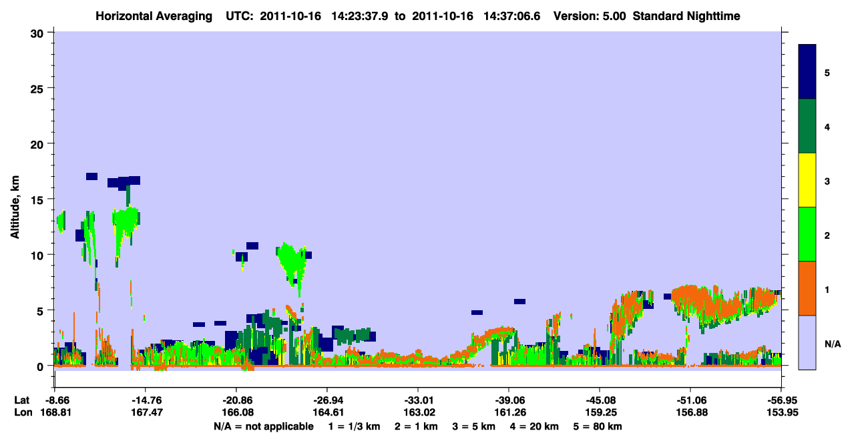Click latitude value '-14.76'
868x445 pixels.
[x=146, y=400]
